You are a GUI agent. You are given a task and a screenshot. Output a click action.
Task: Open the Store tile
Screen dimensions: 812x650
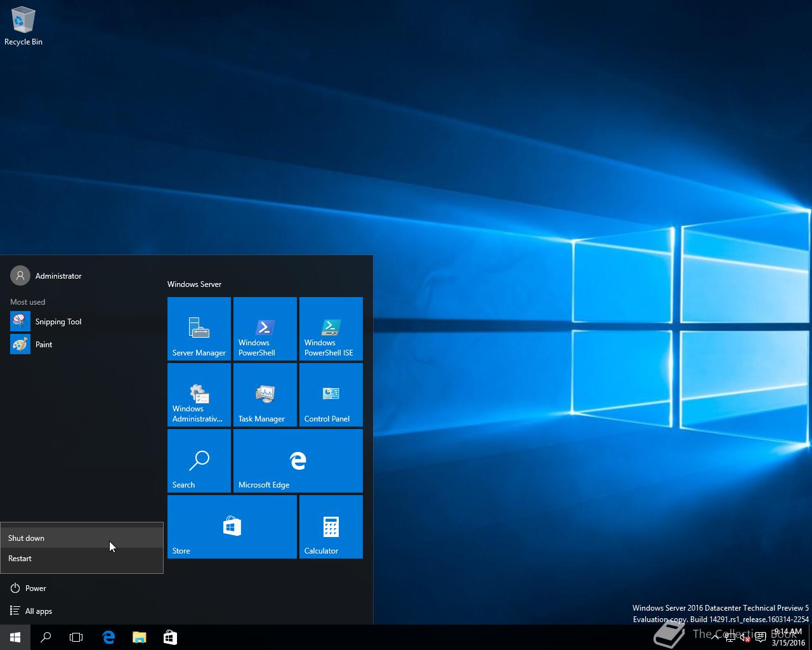coord(232,527)
